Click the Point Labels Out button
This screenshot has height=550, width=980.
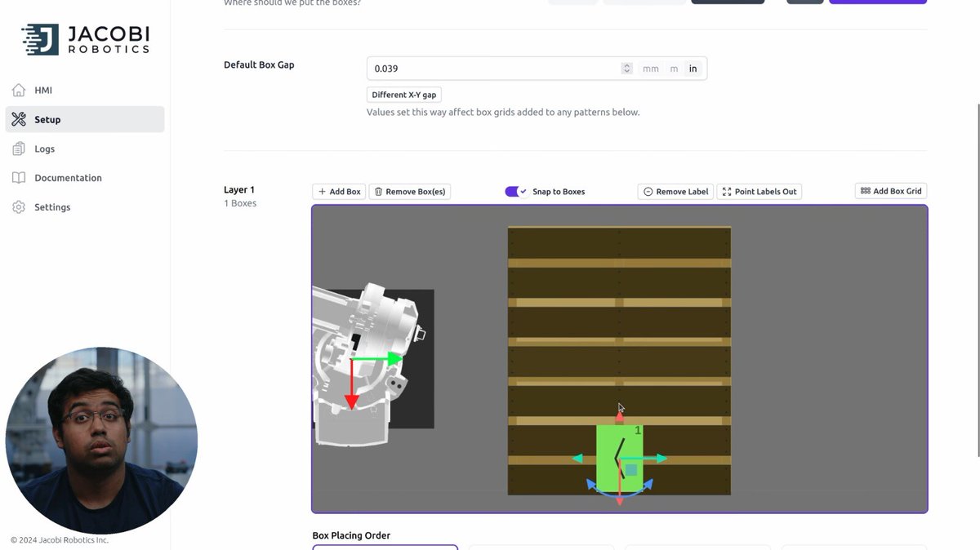coord(759,192)
